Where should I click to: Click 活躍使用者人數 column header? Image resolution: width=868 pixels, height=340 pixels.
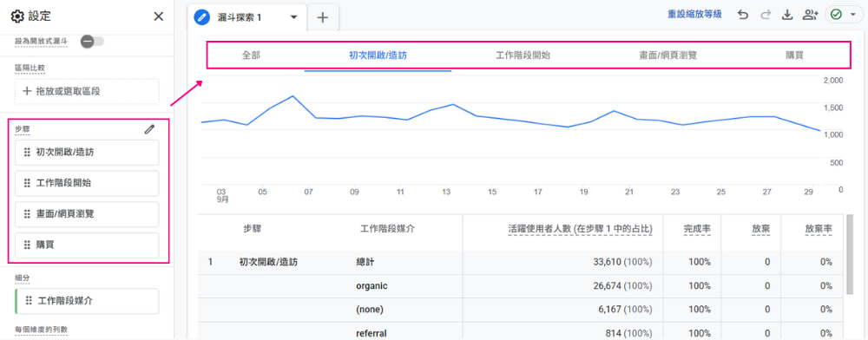click(x=580, y=229)
